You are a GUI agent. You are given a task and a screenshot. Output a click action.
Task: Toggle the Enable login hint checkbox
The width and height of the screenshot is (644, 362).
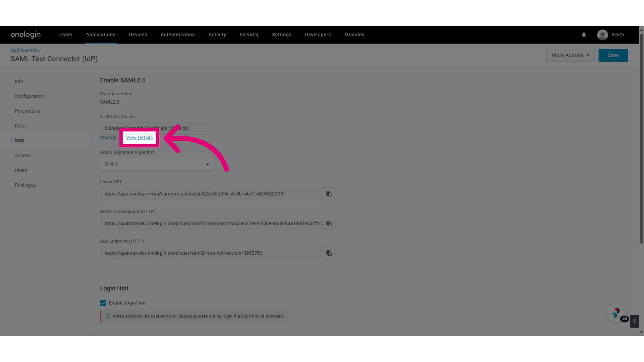coord(103,303)
